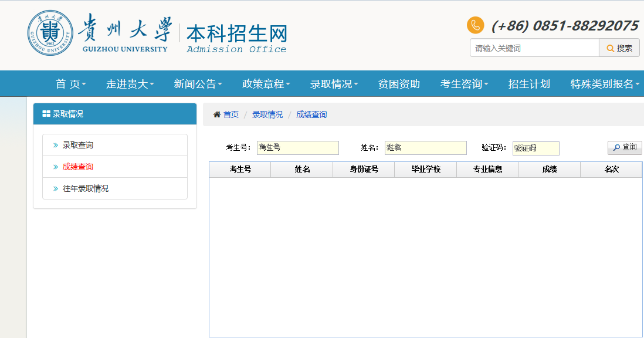Click the chevron icon beside 录取查询

(x=55, y=145)
